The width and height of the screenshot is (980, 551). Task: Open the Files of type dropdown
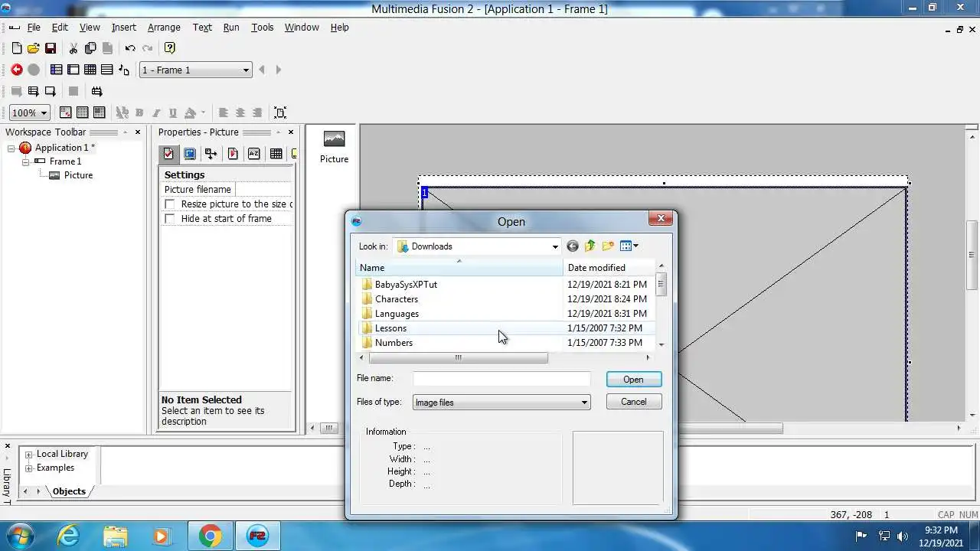(x=501, y=403)
